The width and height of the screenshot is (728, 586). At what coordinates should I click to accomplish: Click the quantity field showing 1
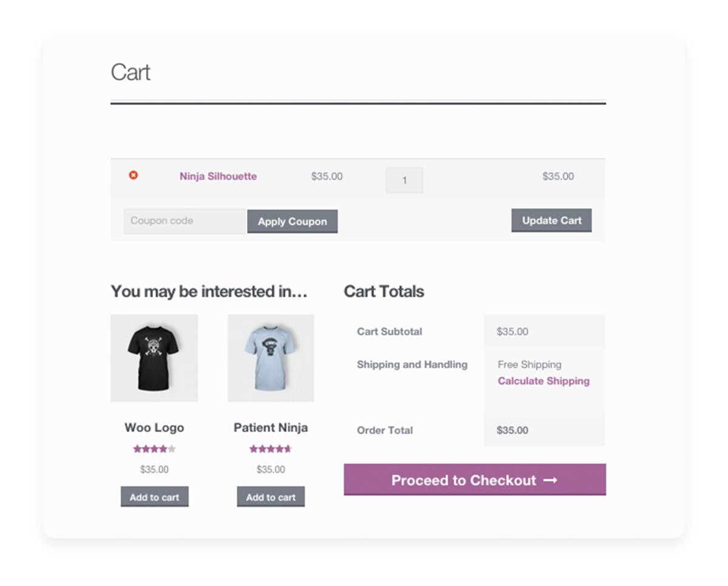click(x=405, y=180)
